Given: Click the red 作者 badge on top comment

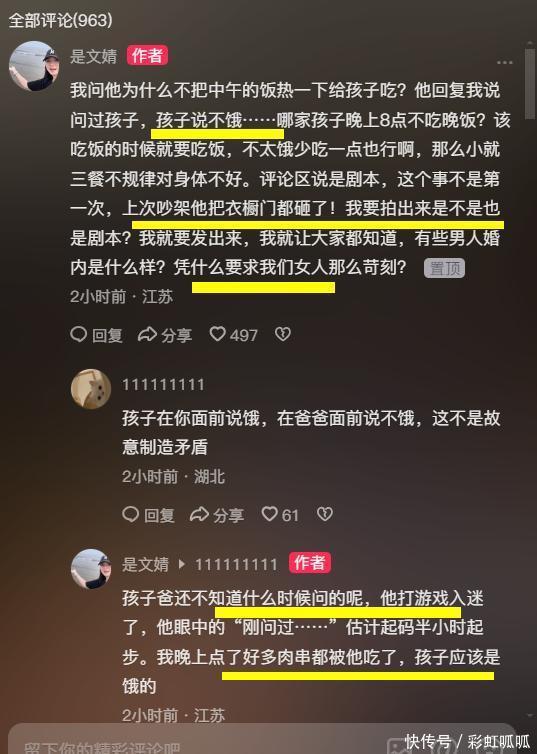Looking at the screenshot, I should pos(147,56).
